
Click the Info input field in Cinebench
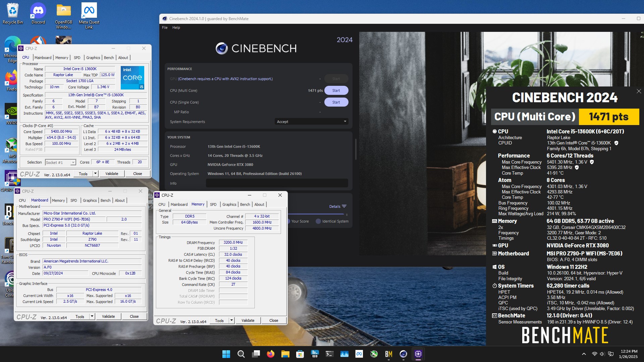click(x=277, y=183)
